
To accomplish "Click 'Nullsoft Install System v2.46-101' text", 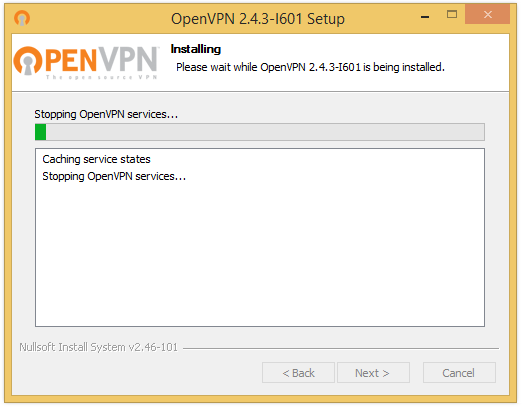I will pos(98,347).
